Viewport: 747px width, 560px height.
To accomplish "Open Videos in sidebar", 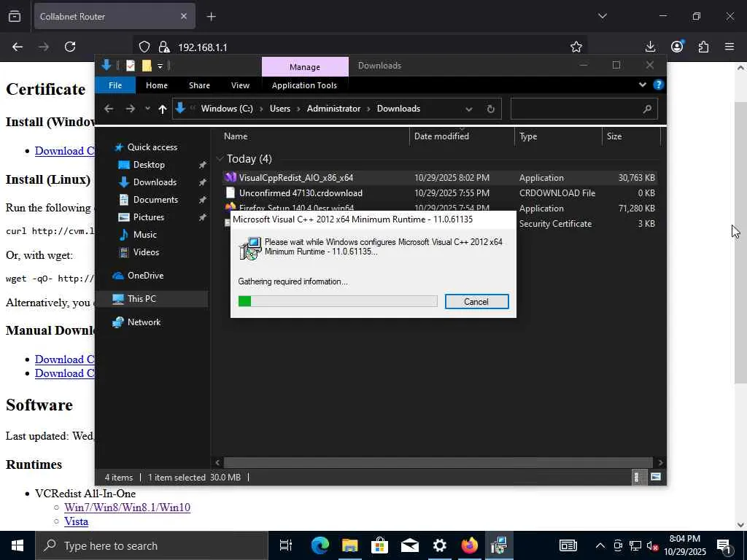I will 146,252.
